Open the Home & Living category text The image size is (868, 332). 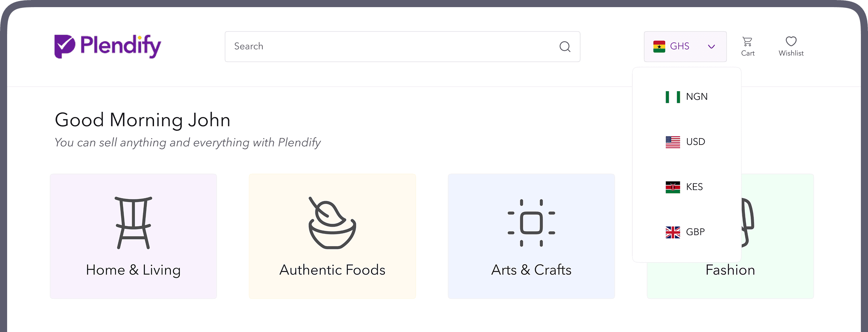point(133,270)
